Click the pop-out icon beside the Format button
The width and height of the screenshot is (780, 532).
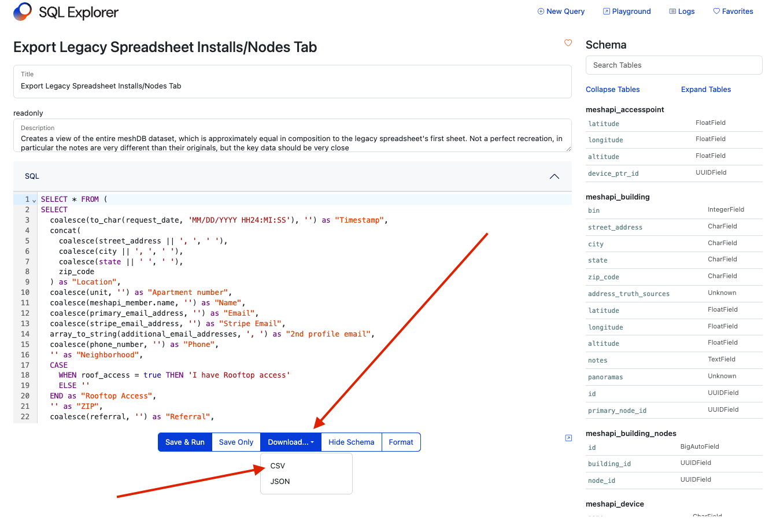(x=568, y=438)
